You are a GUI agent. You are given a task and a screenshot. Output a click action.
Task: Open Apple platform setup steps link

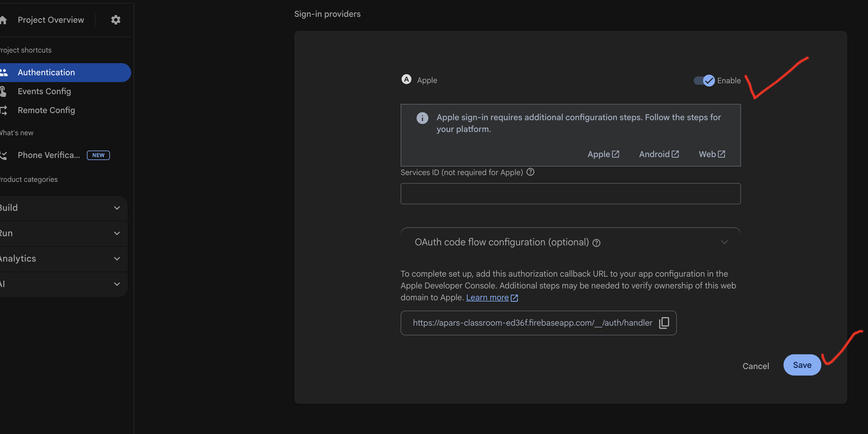pyautogui.click(x=603, y=154)
